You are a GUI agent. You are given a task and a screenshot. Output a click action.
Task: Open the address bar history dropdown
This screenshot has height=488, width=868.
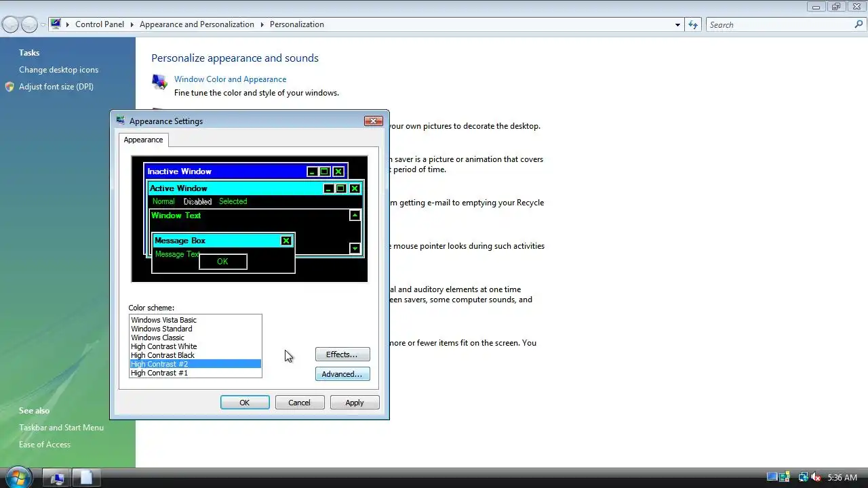(x=677, y=24)
